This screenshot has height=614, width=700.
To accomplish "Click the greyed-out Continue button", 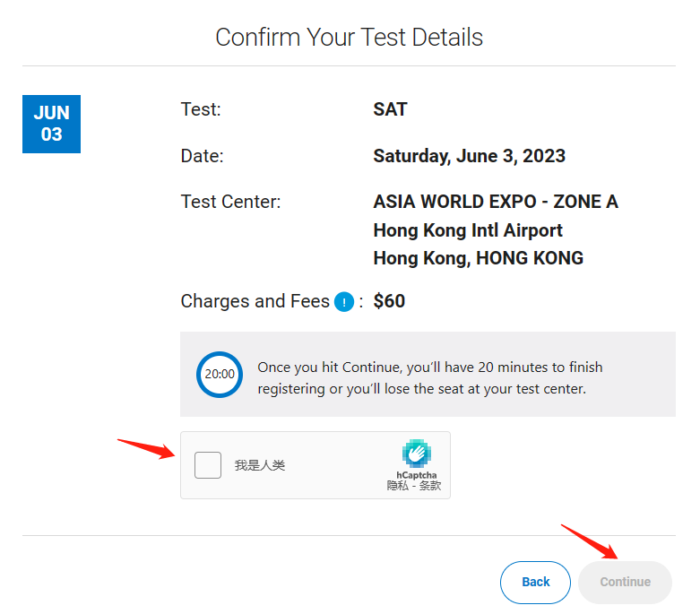I will pyautogui.click(x=625, y=583).
